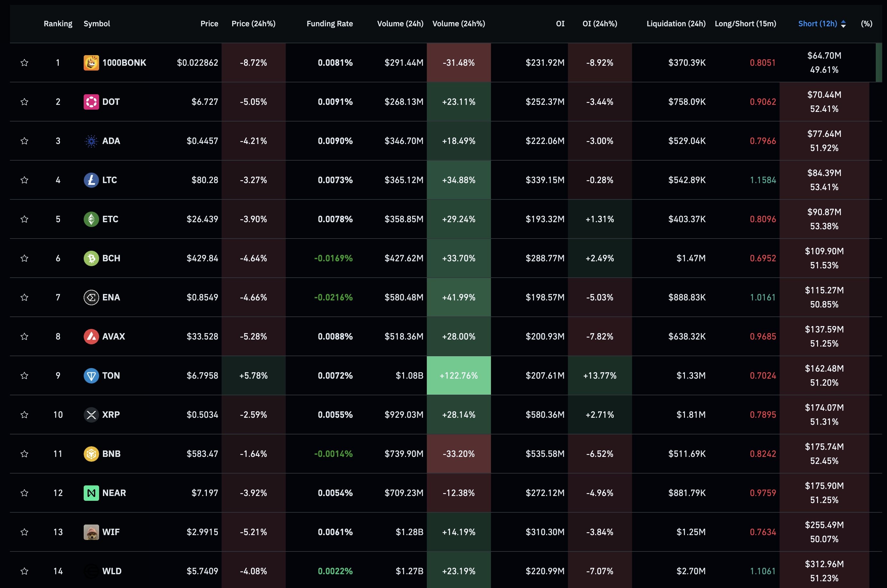Open the ADA symbol link

tap(111, 141)
